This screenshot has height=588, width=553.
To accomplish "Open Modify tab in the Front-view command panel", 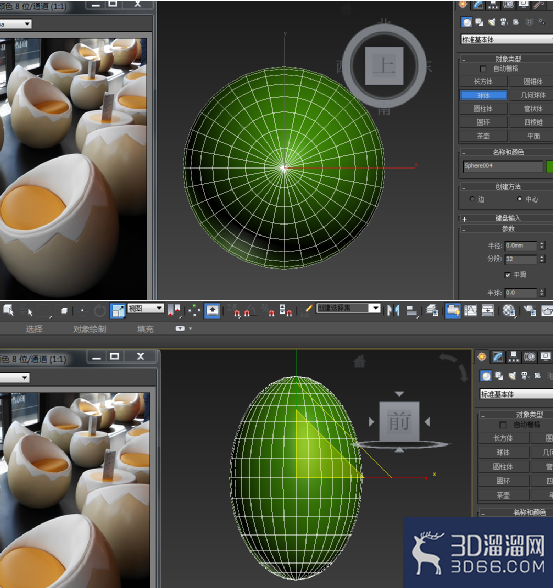I will pos(498,357).
